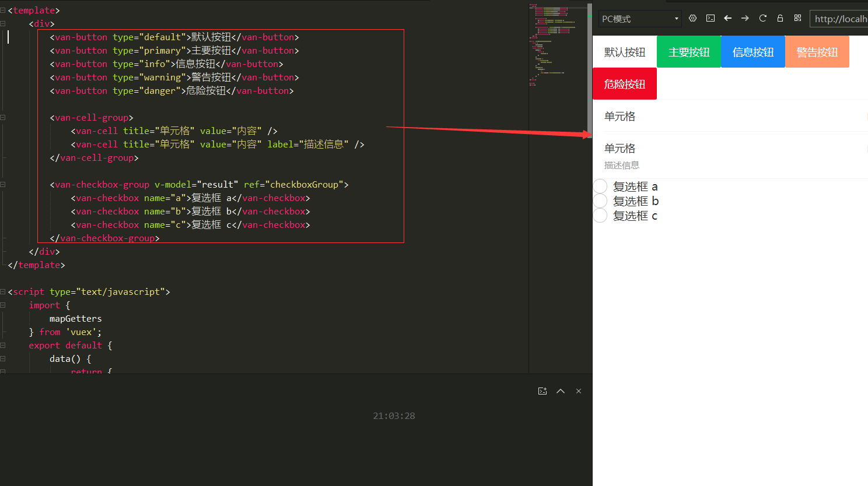Viewport: 868px width, 486px height.
Task: Navigate back in the preview browser
Action: click(x=727, y=18)
